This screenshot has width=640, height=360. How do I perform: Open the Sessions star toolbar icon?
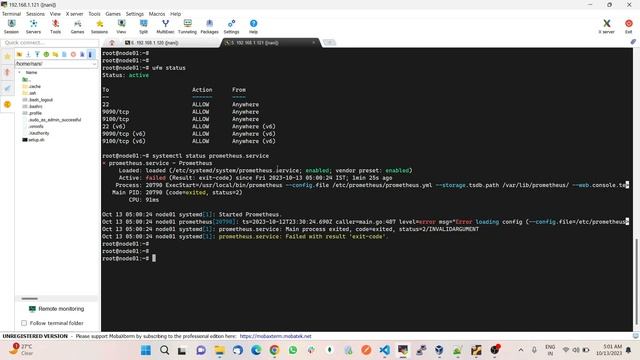tap(99, 27)
